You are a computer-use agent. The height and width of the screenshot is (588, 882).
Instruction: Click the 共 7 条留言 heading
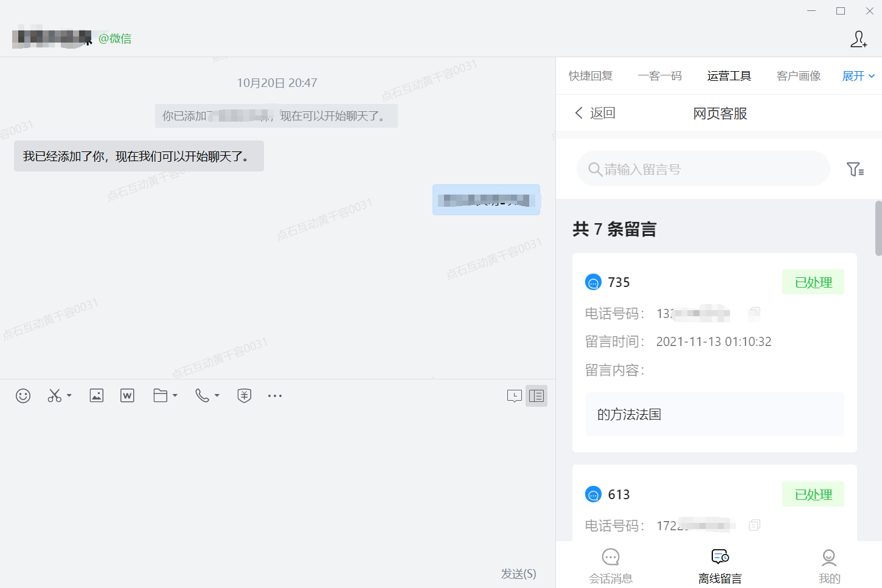coord(614,229)
